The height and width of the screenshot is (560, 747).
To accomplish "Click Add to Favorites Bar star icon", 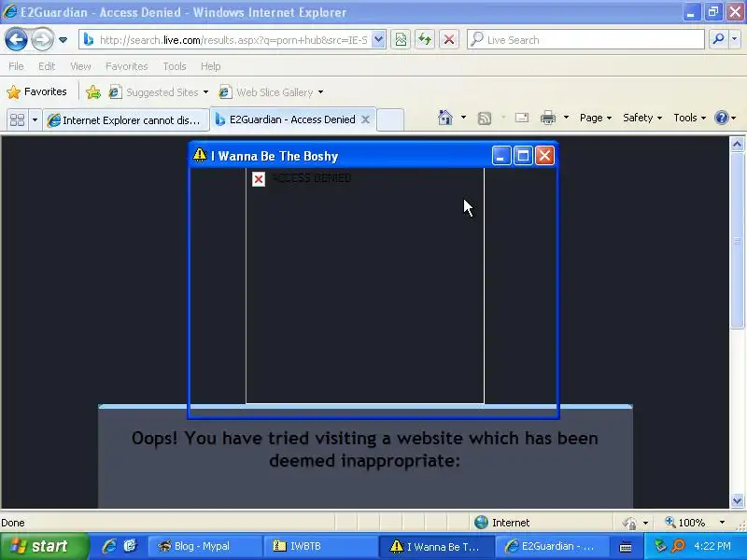I will 93,91.
